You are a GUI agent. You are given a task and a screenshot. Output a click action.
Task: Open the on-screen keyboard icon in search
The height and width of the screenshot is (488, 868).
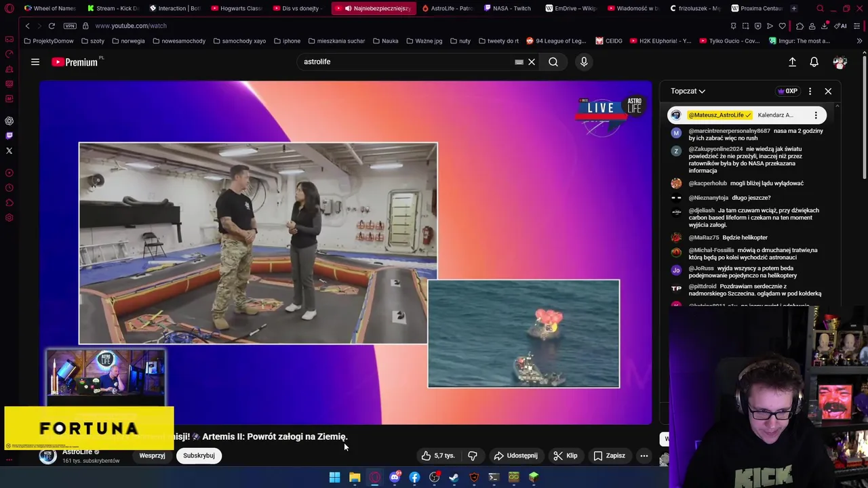(519, 62)
